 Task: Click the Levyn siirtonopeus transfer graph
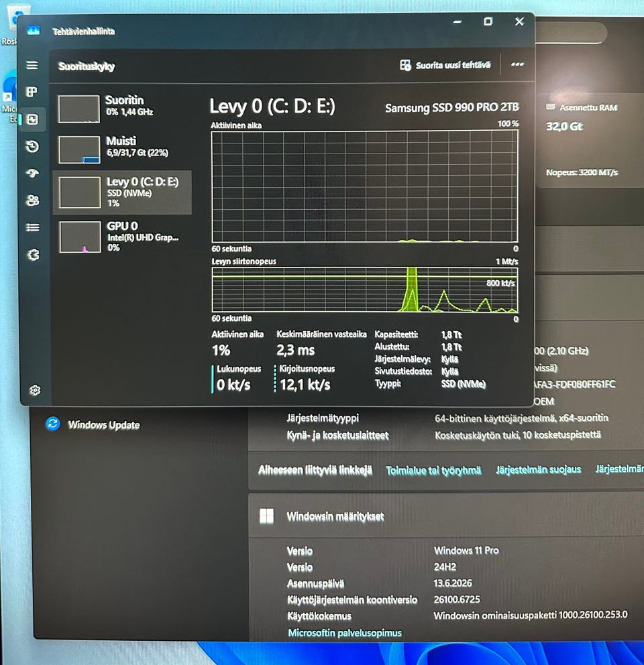pos(365,290)
